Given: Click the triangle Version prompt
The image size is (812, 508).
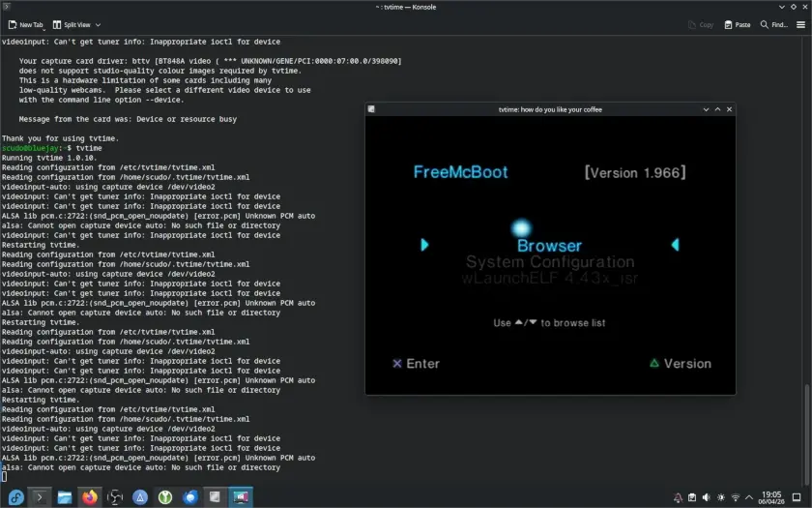Looking at the screenshot, I should coord(681,364).
